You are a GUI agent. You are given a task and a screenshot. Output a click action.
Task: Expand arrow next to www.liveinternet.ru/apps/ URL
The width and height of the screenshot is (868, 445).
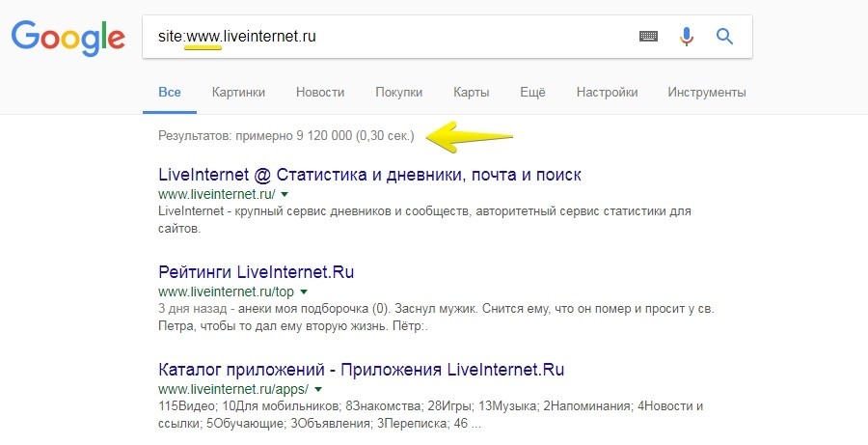pos(318,389)
